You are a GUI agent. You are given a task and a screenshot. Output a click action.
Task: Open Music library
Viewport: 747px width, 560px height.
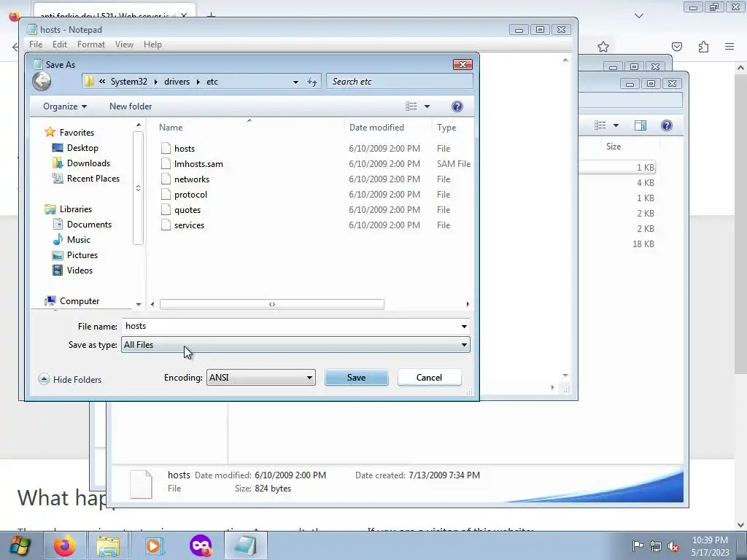tap(78, 239)
